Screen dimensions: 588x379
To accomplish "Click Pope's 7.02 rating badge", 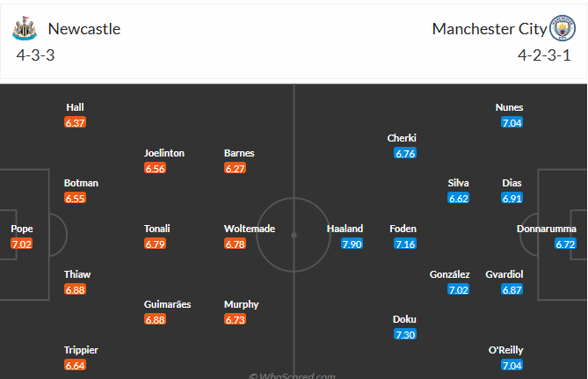I will (x=22, y=244).
